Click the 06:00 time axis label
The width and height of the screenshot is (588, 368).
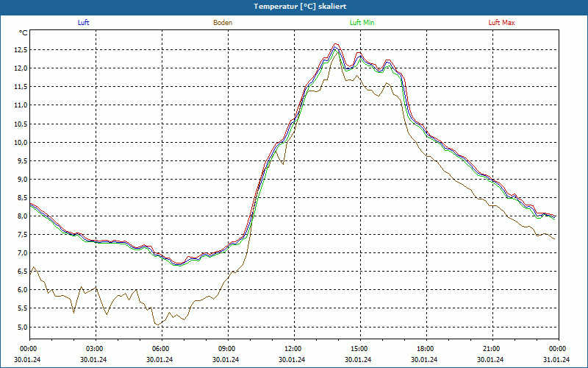(162, 349)
